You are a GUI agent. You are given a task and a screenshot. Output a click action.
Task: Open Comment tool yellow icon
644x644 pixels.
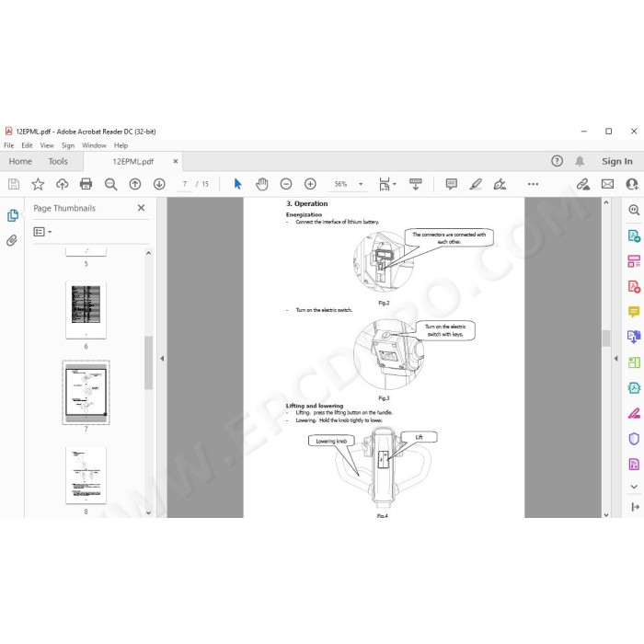634,312
